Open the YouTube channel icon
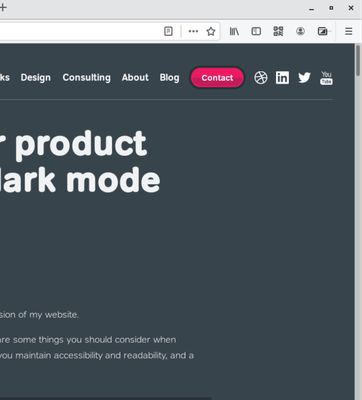This screenshot has width=362, height=400. (x=326, y=78)
